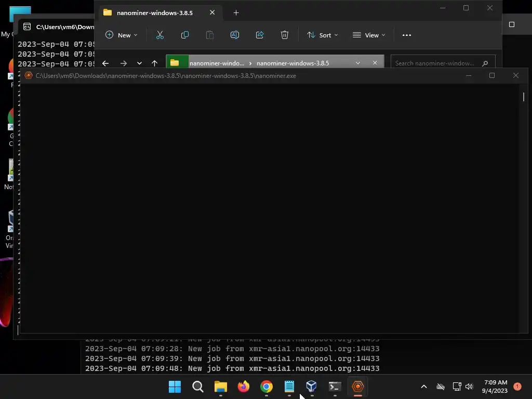Expand recent locations chevron in File Explorer
This screenshot has height=399, width=532.
pyautogui.click(x=139, y=63)
